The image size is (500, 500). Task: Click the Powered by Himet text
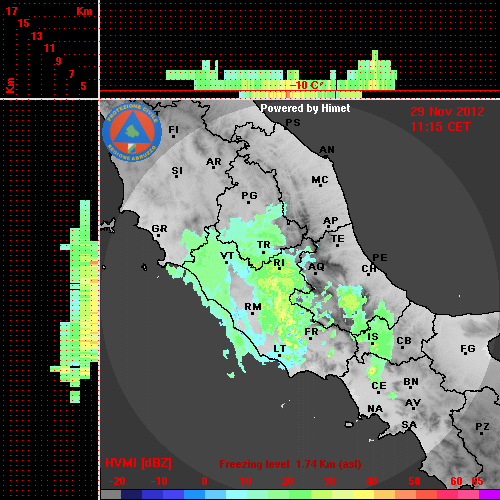tap(305, 108)
